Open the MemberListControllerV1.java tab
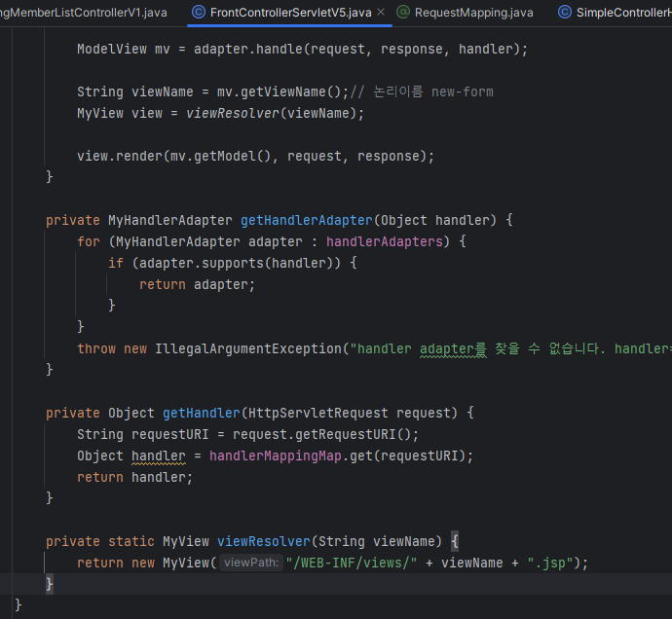 pos(84,13)
